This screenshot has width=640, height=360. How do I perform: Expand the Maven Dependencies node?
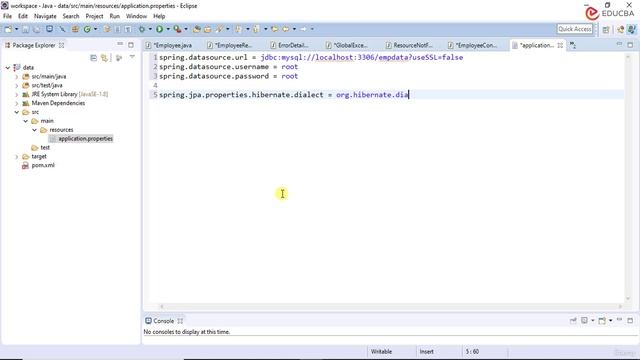17,103
